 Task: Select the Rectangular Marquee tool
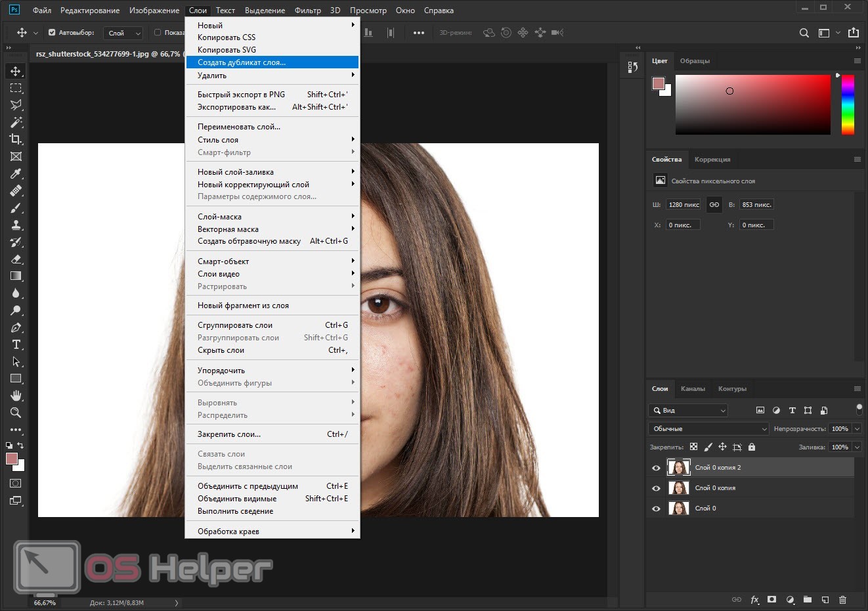16,88
